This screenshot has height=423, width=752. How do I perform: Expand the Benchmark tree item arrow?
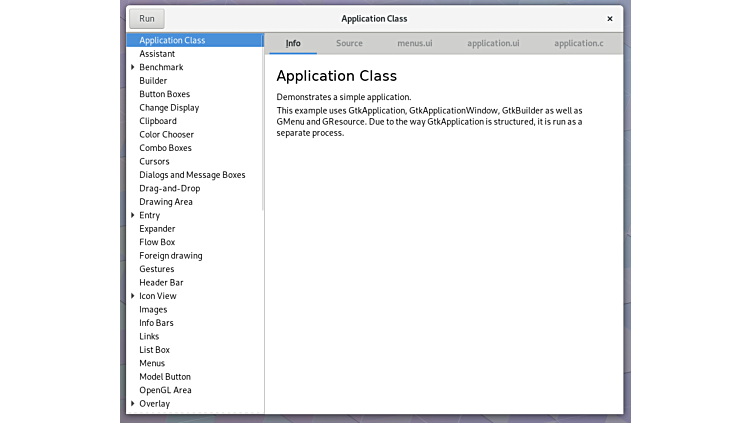click(x=133, y=67)
